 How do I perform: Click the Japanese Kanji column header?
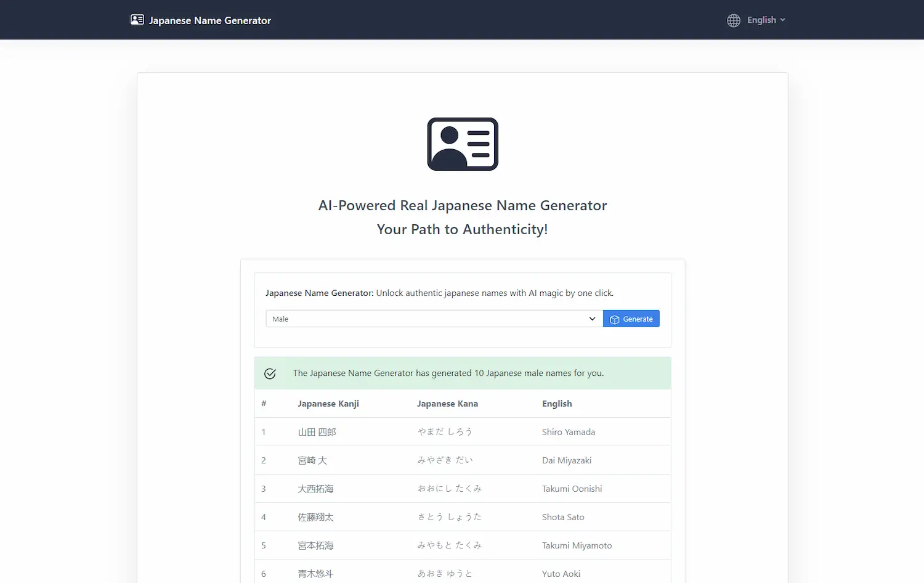coord(328,403)
